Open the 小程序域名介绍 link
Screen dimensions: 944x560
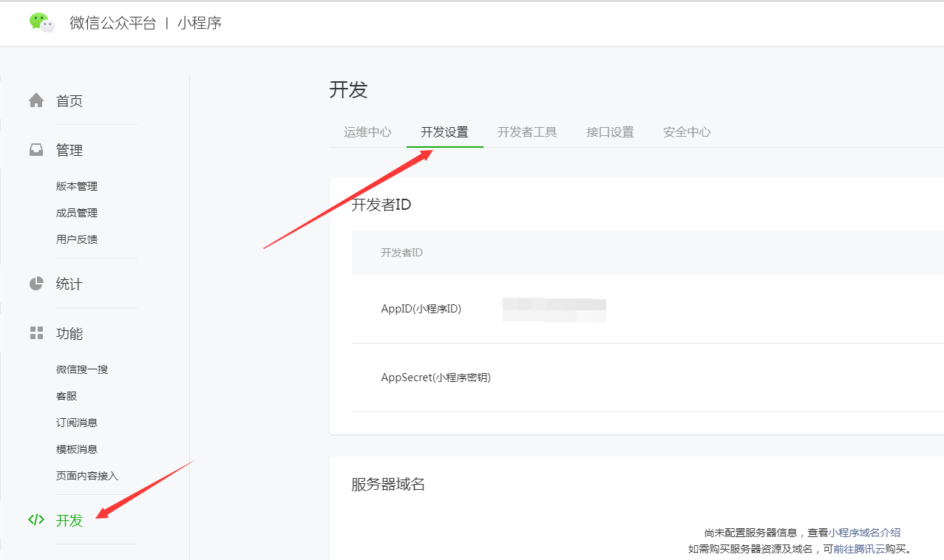click(864, 533)
